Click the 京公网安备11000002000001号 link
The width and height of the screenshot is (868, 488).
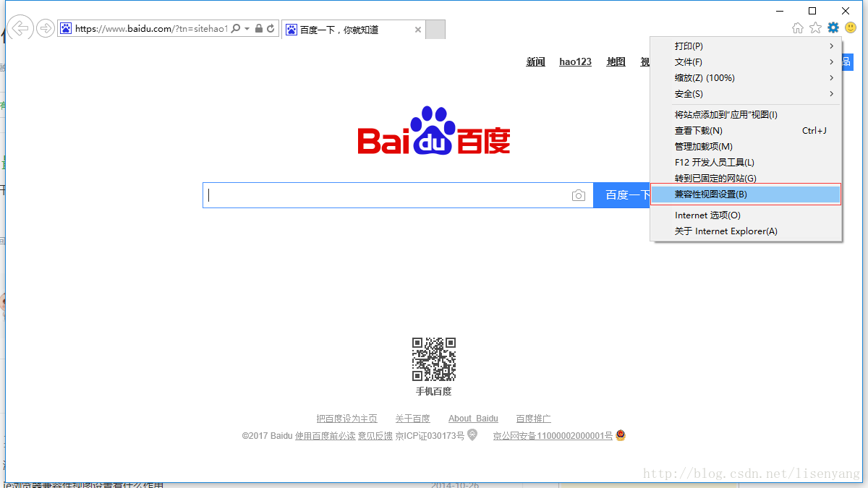click(x=553, y=436)
